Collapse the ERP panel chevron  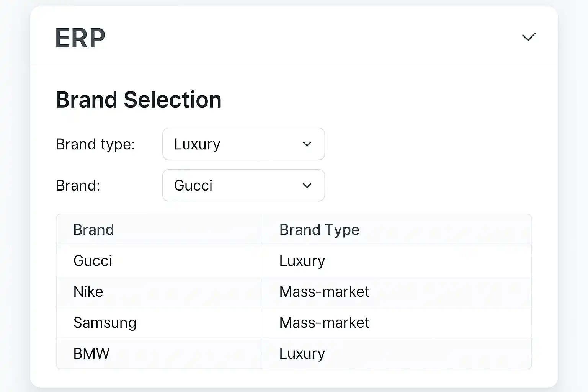[529, 37]
